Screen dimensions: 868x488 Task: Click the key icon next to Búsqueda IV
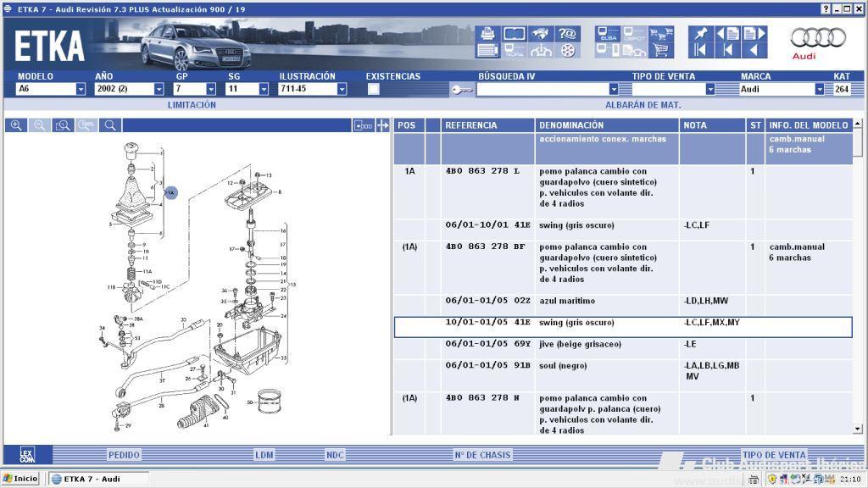click(x=462, y=89)
